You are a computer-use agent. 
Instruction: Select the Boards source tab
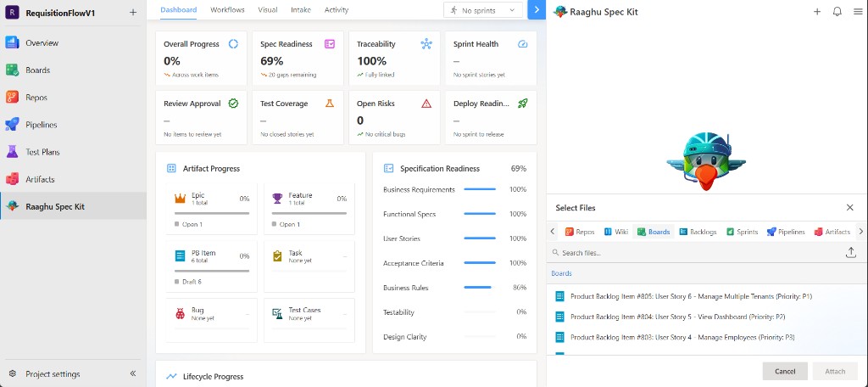(x=654, y=232)
